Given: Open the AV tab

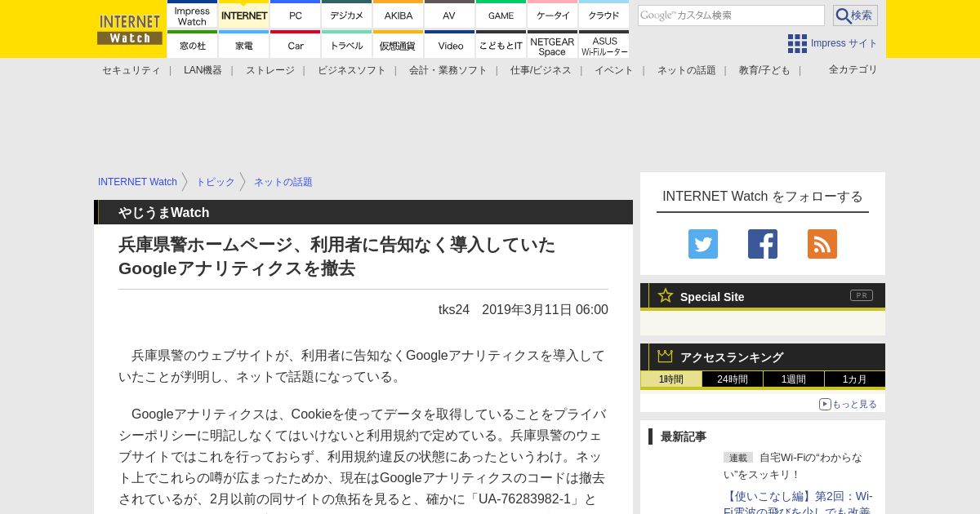Looking at the screenshot, I should (449, 15).
